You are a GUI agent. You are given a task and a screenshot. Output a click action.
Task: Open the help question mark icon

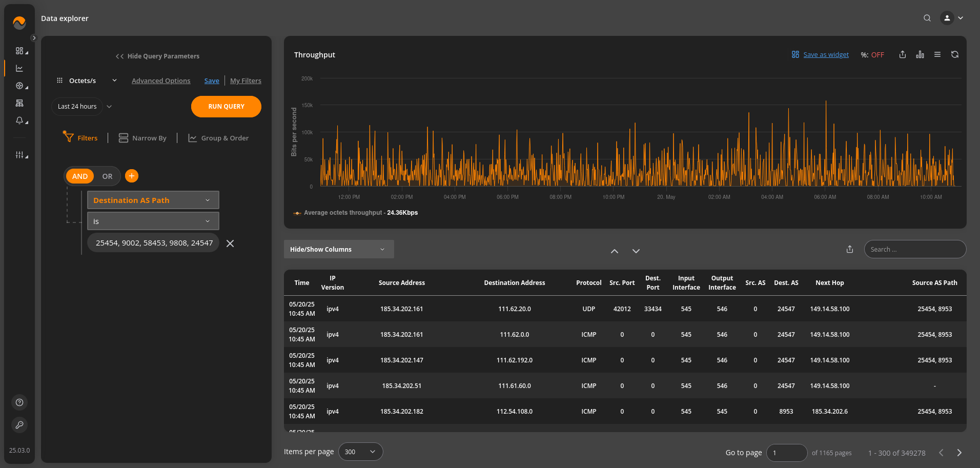point(19,402)
